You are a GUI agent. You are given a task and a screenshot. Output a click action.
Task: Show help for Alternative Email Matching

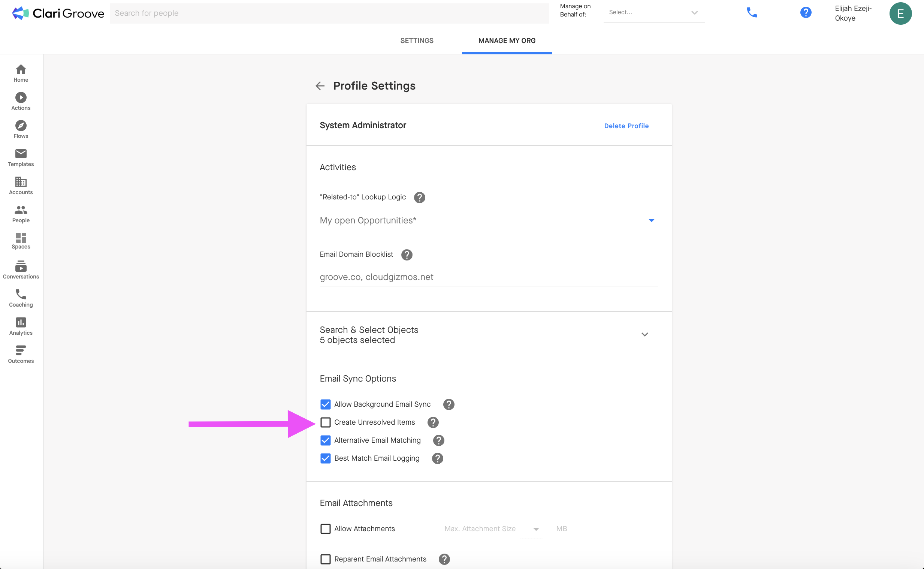(x=438, y=441)
